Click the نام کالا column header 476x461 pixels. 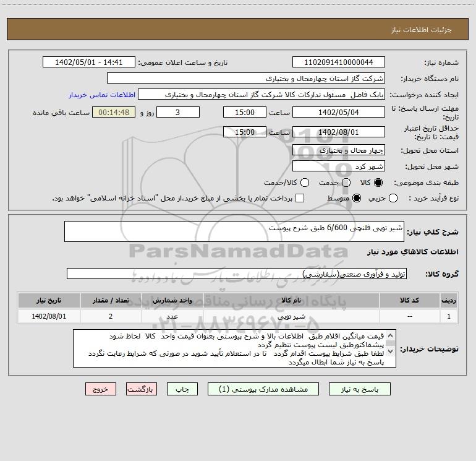point(291,300)
